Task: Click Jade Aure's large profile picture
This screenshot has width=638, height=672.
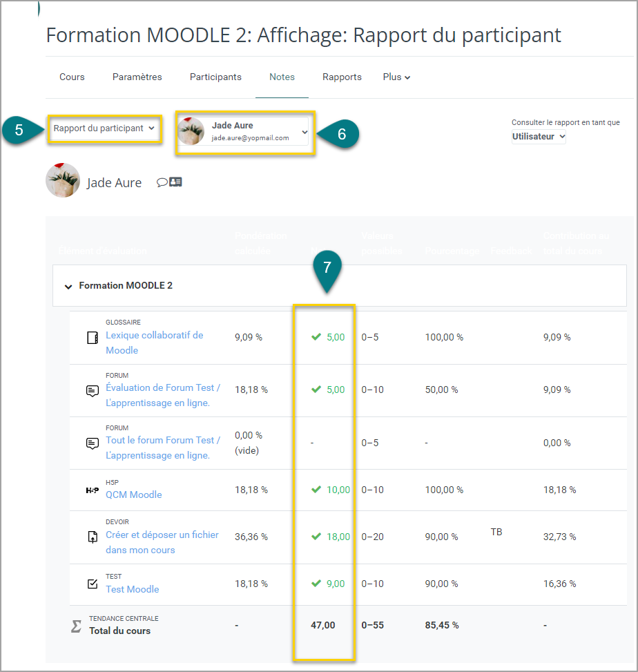Action: [x=63, y=180]
